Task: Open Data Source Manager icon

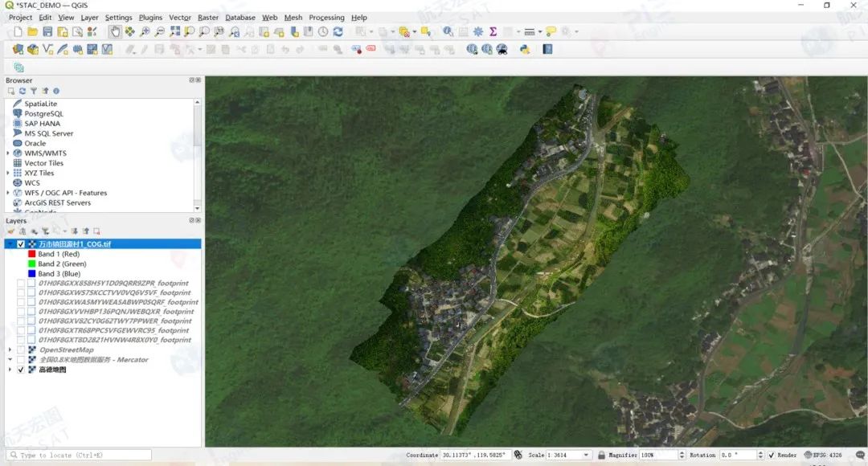Action: point(18,49)
